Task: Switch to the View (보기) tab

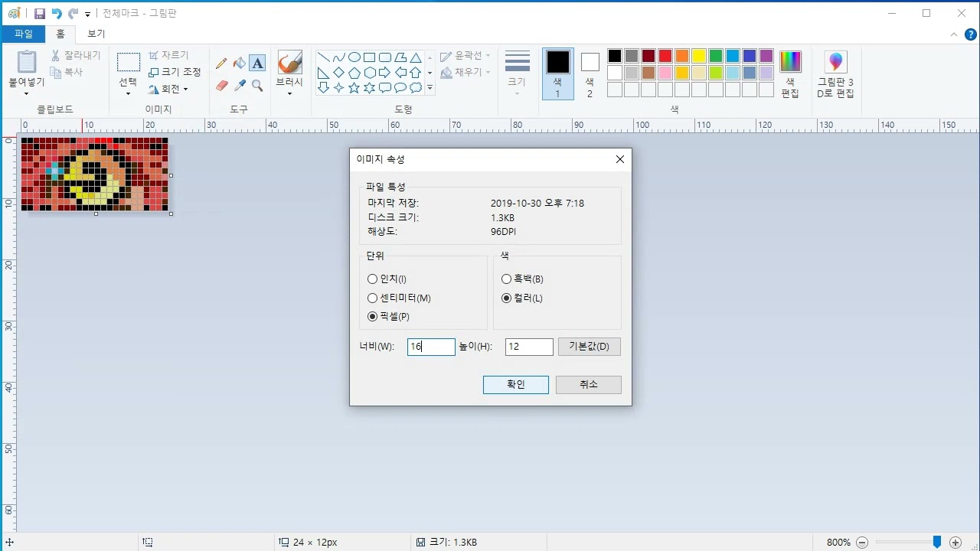Action: (96, 34)
